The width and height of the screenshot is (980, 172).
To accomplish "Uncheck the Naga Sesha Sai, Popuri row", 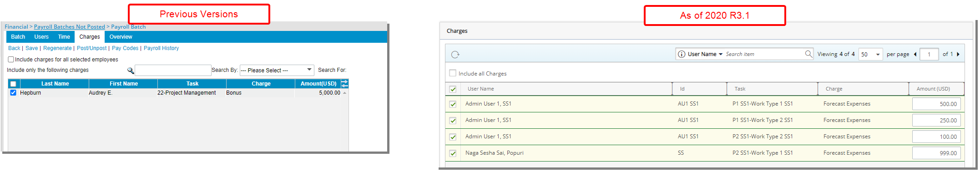I will coord(453,153).
